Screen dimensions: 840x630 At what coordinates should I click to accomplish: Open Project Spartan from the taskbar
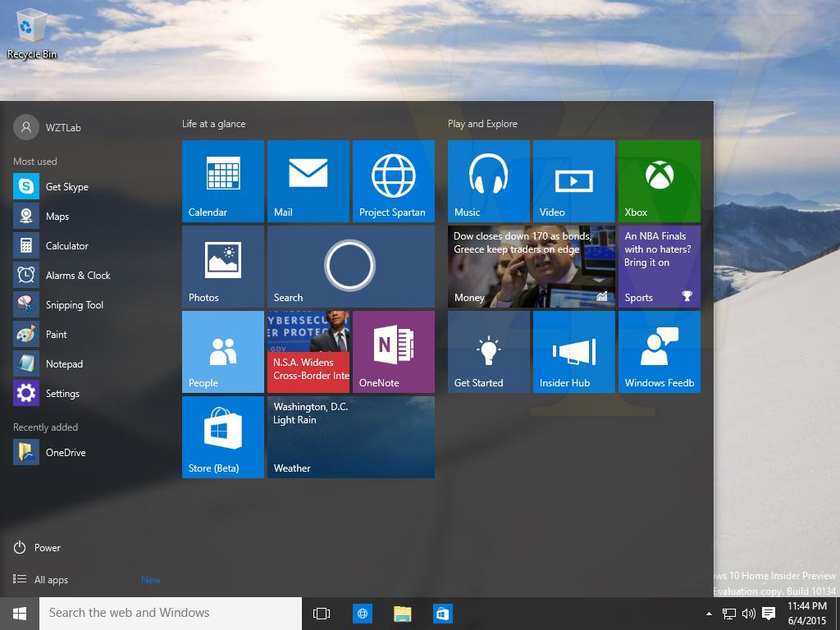362,614
